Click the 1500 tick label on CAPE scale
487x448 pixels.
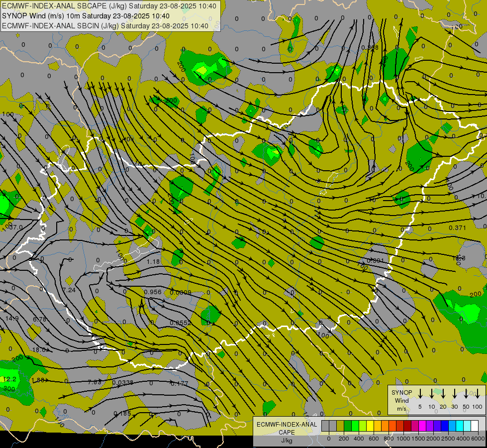418,439
